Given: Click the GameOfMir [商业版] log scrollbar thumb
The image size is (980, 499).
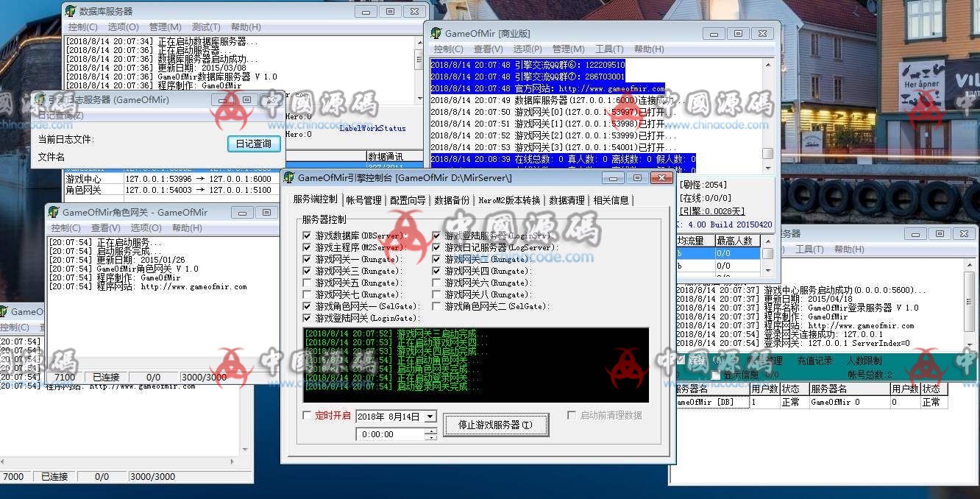Looking at the screenshot, I should [x=767, y=154].
